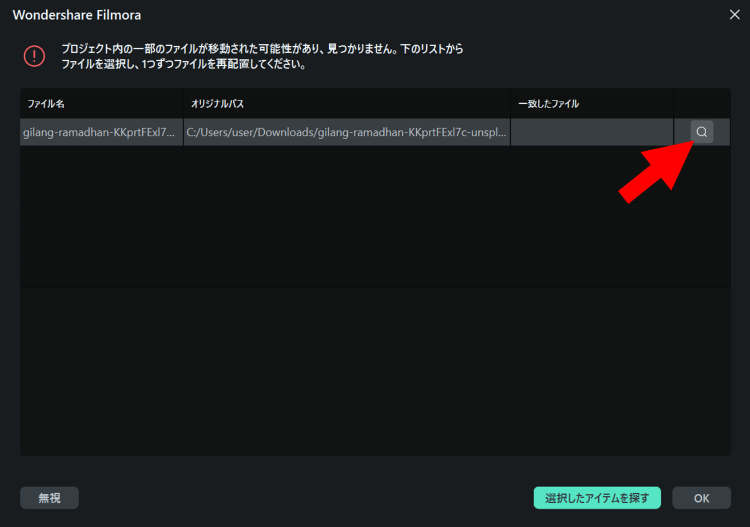Click the red warning exclamation icon
750x527 pixels.
click(x=34, y=56)
